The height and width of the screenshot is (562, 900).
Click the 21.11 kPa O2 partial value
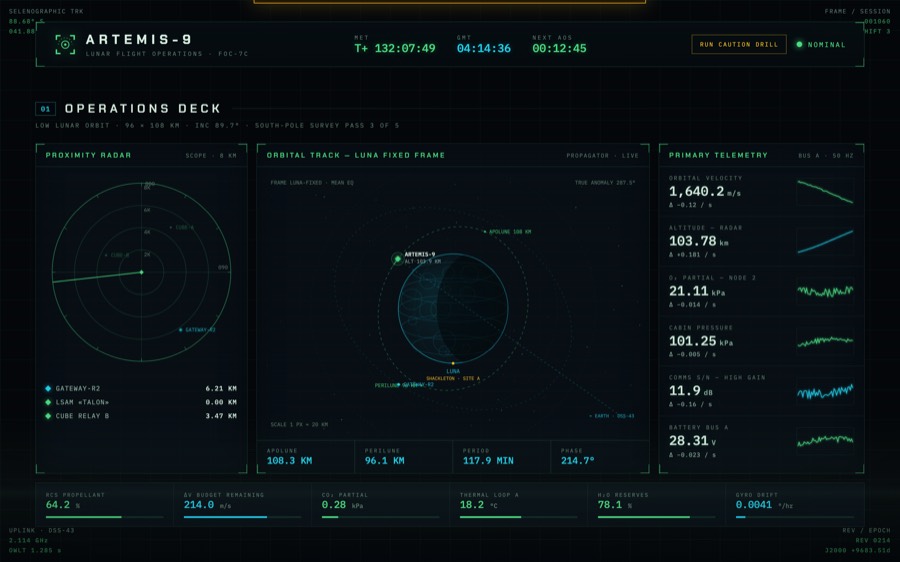tap(697, 292)
